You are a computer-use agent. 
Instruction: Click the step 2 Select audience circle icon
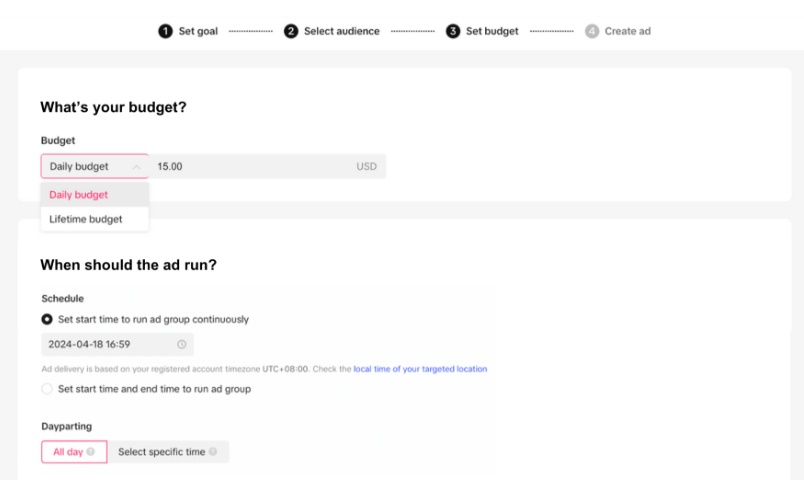pyautogui.click(x=291, y=31)
